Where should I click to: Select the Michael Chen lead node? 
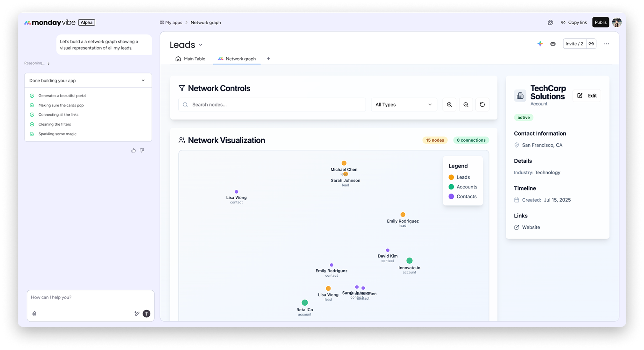(x=344, y=163)
